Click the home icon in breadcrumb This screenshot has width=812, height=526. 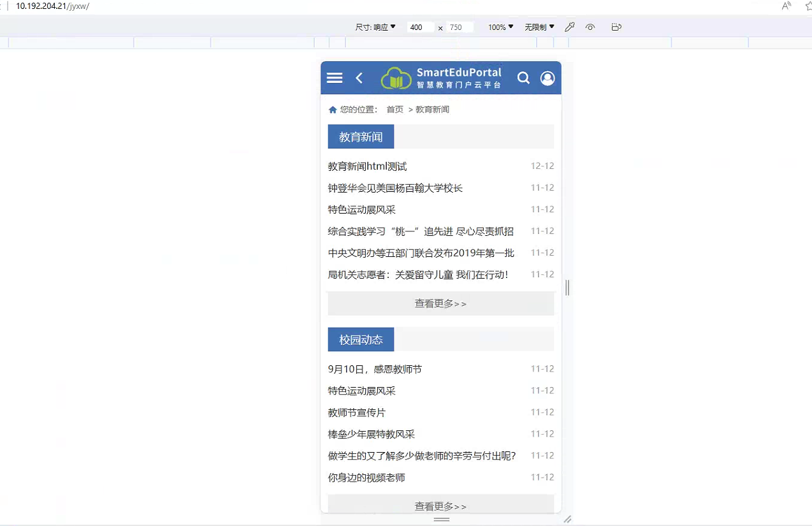pyautogui.click(x=332, y=110)
